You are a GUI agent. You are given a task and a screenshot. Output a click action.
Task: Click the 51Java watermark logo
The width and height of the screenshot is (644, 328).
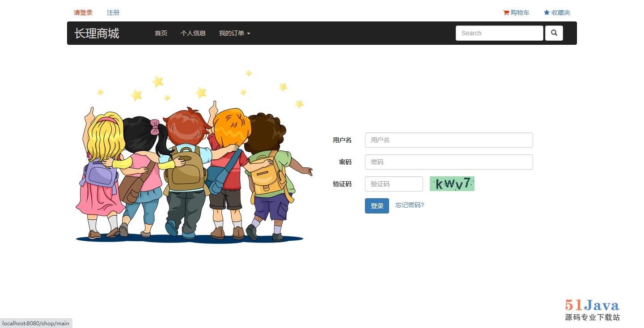592,310
